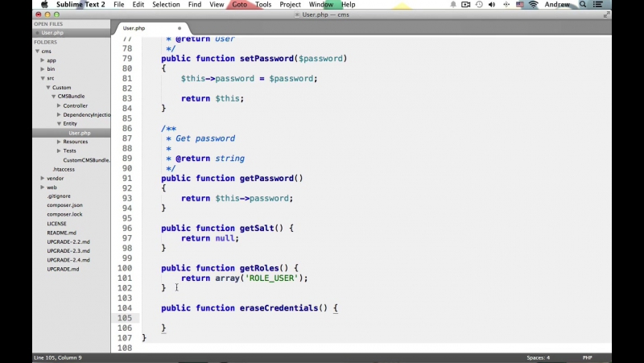The height and width of the screenshot is (363, 644).
Task: Open the View menu
Action: click(217, 5)
